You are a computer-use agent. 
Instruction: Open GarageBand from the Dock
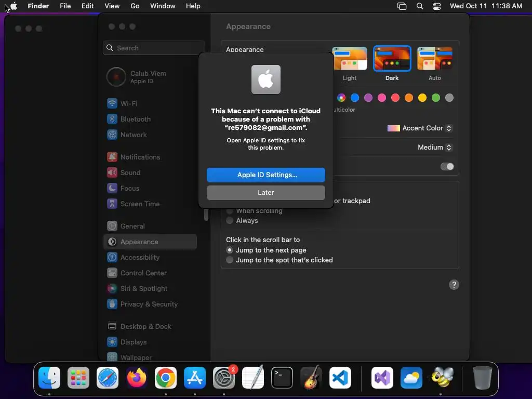coord(311,378)
